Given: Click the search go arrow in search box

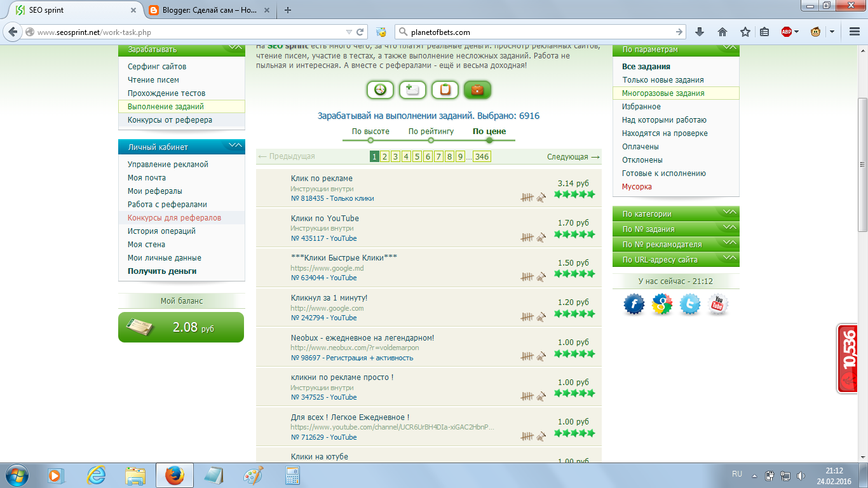Looking at the screenshot, I should point(679,32).
